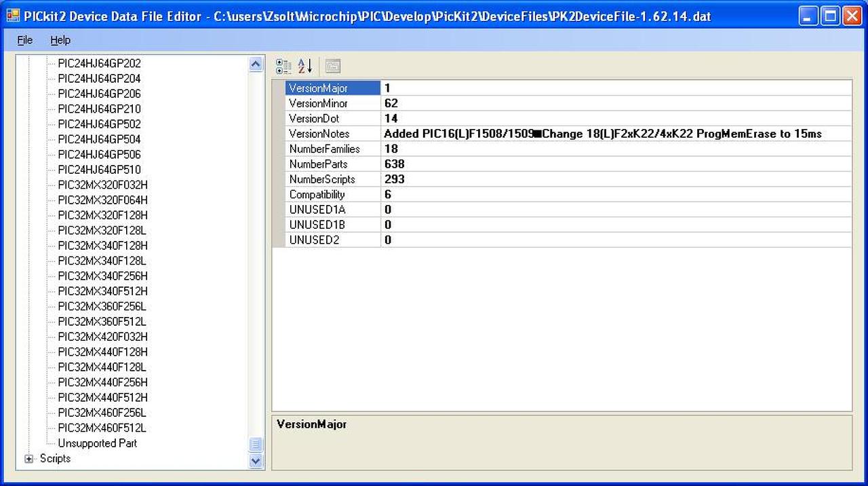This screenshot has height=486, width=868.
Task: Select PIC32MX440F128L part
Action: (x=102, y=367)
